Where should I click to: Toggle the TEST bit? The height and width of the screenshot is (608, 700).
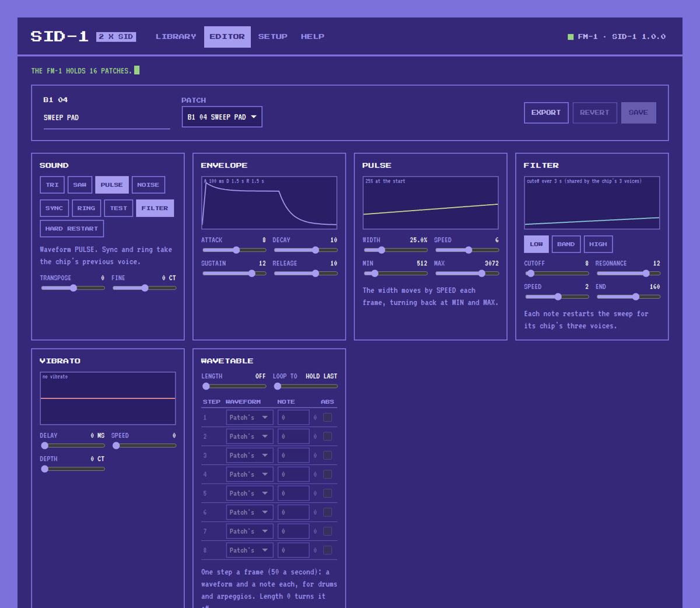click(x=118, y=208)
